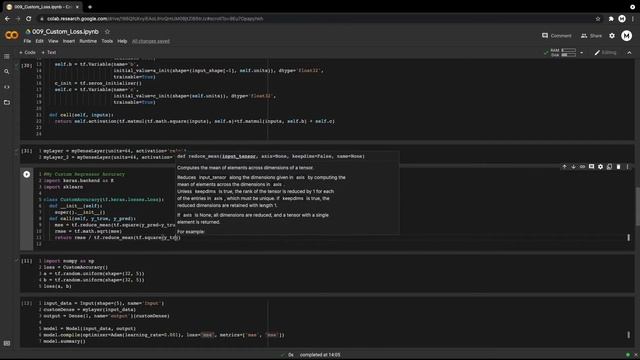The height and width of the screenshot is (360, 640).
Task: Add a comment to the selected cell
Action: (x=591, y=167)
